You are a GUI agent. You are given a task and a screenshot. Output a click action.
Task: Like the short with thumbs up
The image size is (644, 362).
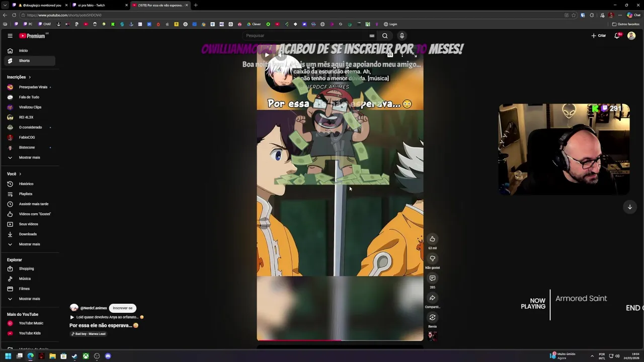432,239
